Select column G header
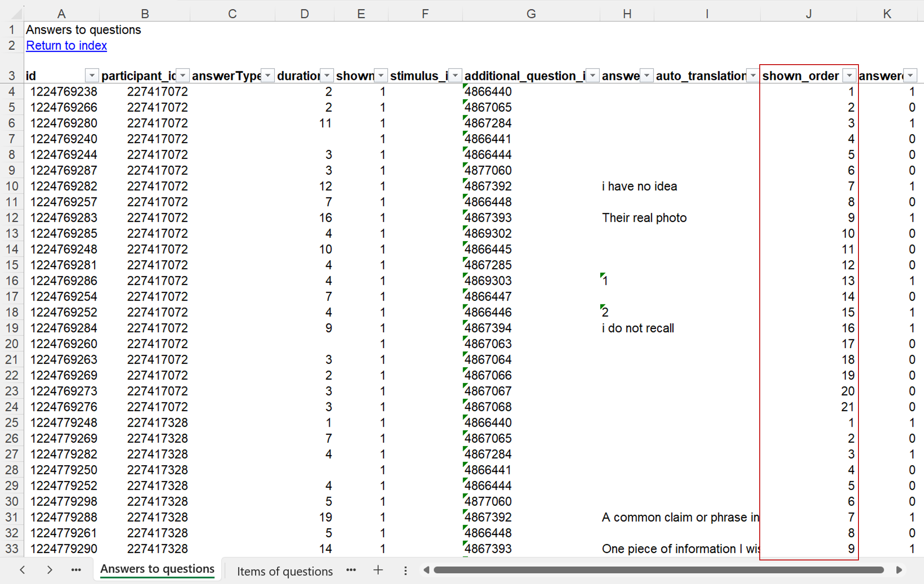The width and height of the screenshot is (924, 584). click(x=531, y=14)
